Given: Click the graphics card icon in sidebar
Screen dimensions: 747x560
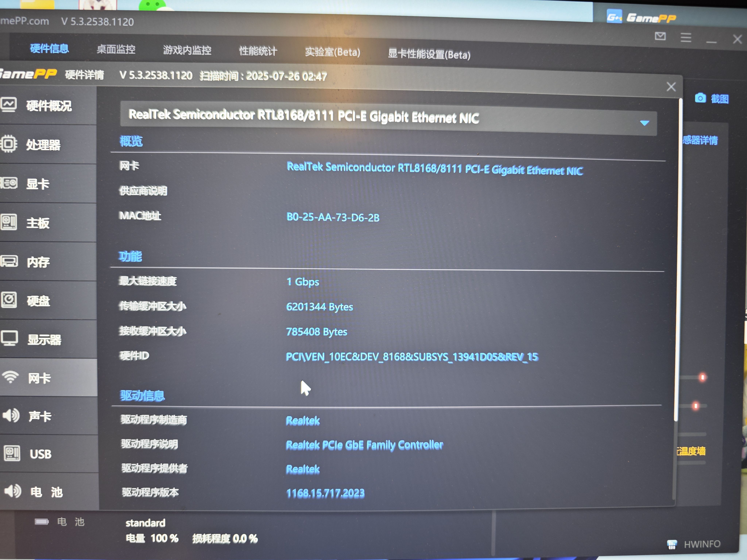Looking at the screenshot, I should click(8, 183).
